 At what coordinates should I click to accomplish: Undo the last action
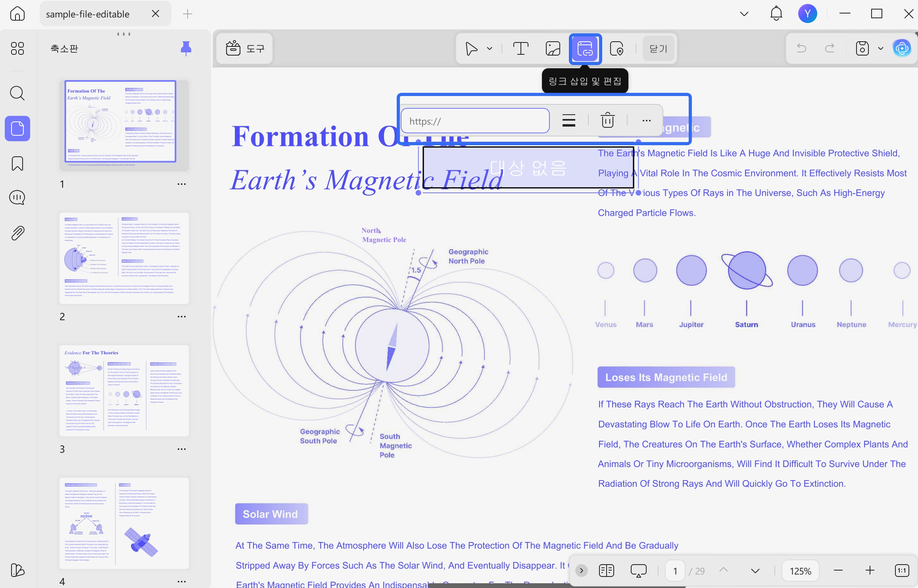click(801, 48)
